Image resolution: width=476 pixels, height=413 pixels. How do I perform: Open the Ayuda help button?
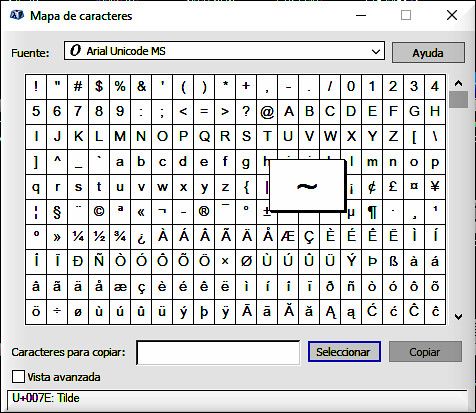point(428,52)
